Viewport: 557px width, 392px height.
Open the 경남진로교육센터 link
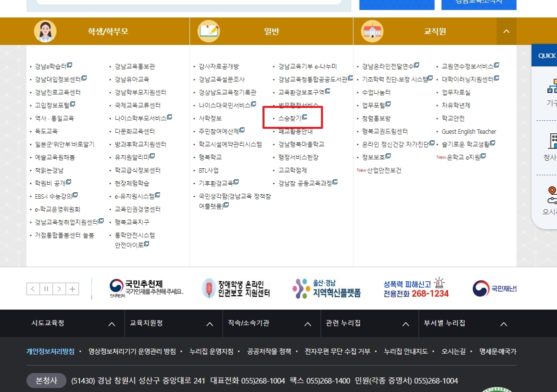coord(57,92)
